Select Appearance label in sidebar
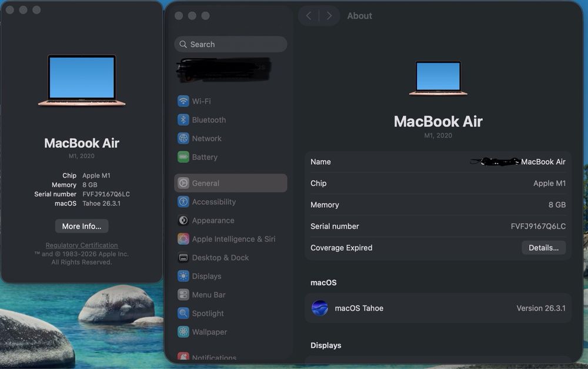The height and width of the screenshot is (369, 588). [213, 221]
